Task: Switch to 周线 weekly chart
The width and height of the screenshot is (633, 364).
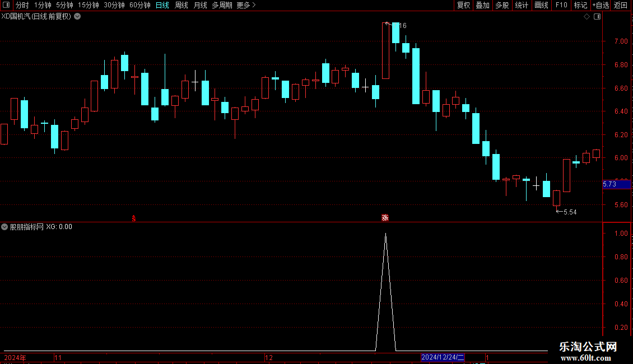Action: [181, 5]
